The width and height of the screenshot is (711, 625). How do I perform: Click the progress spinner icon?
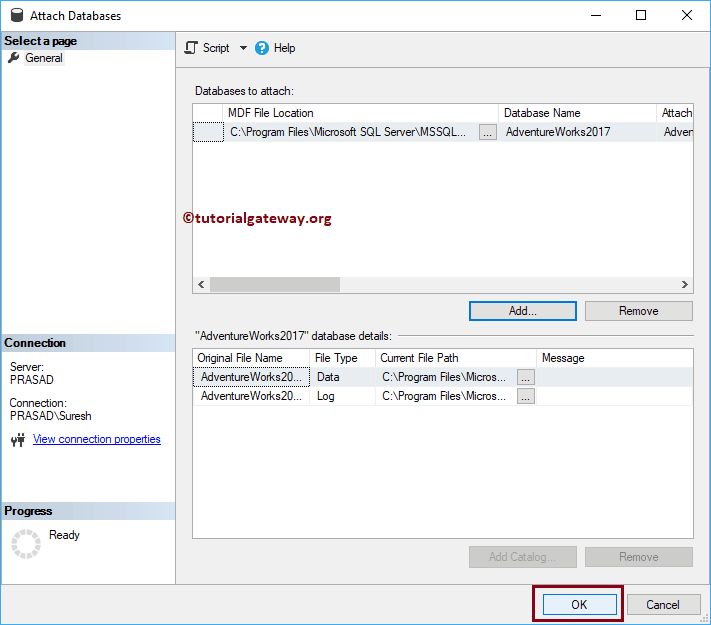(x=26, y=543)
